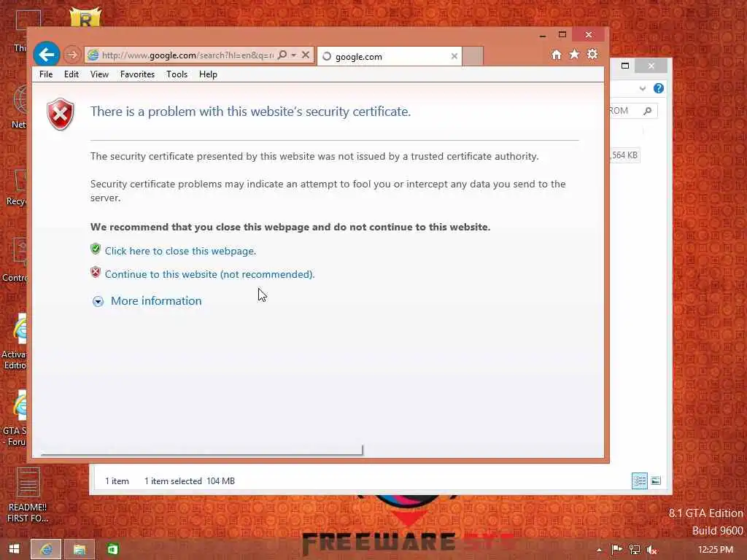Click the search magnifier in the address bar
This screenshot has height=560, width=747.
282,55
